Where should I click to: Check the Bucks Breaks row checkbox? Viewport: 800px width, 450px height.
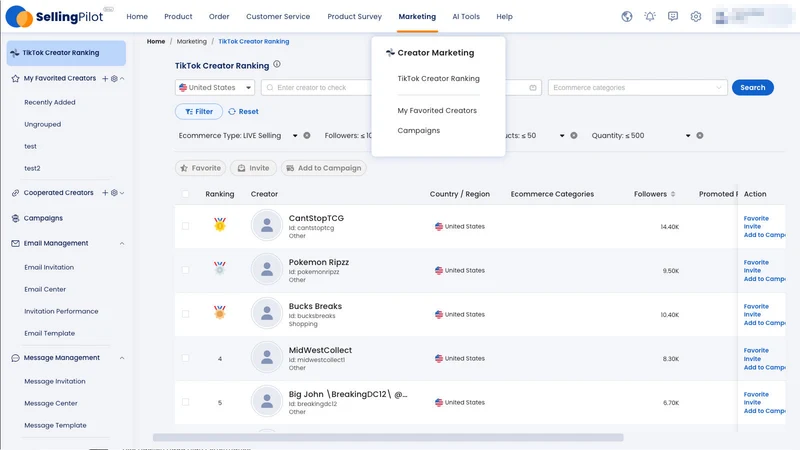185,314
